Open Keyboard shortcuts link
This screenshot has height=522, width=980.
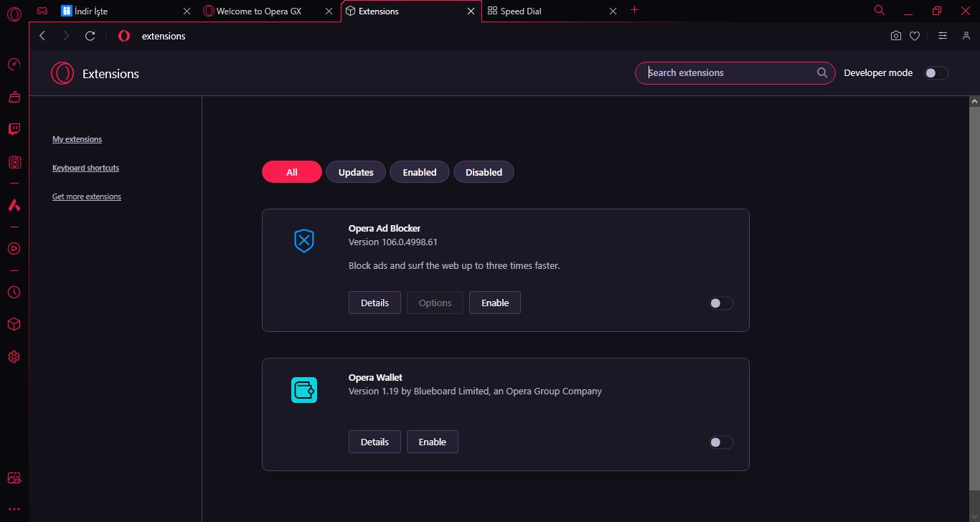click(85, 168)
